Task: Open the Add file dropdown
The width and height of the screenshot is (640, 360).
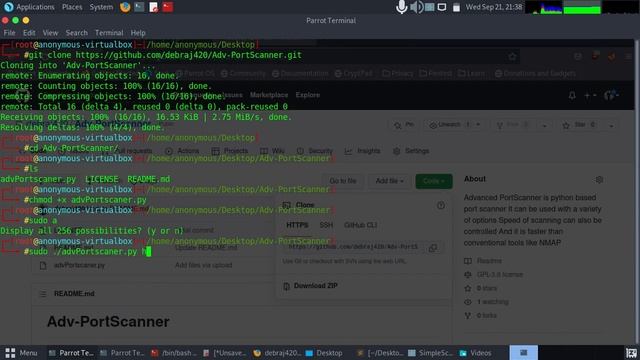Action: pos(389,181)
